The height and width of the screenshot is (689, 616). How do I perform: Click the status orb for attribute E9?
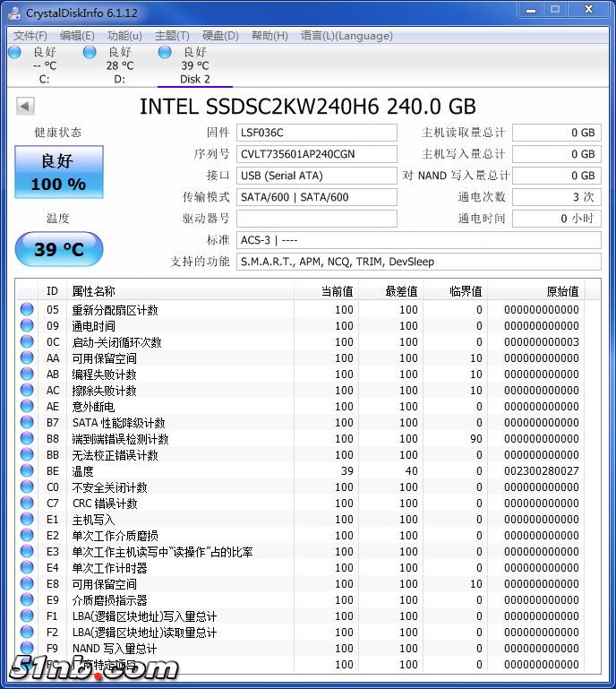(27, 600)
